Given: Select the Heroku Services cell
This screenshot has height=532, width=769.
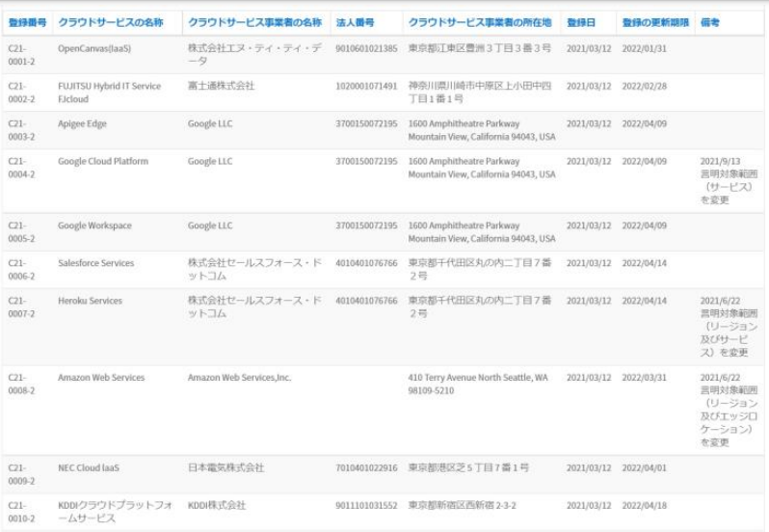Looking at the screenshot, I should coord(90,301).
